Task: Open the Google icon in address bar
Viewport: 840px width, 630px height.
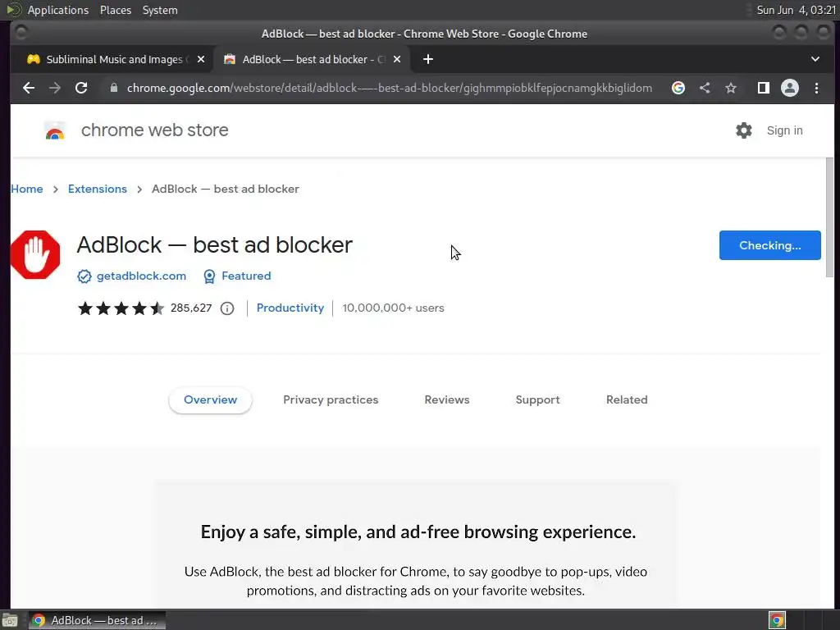Action: tap(678, 88)
